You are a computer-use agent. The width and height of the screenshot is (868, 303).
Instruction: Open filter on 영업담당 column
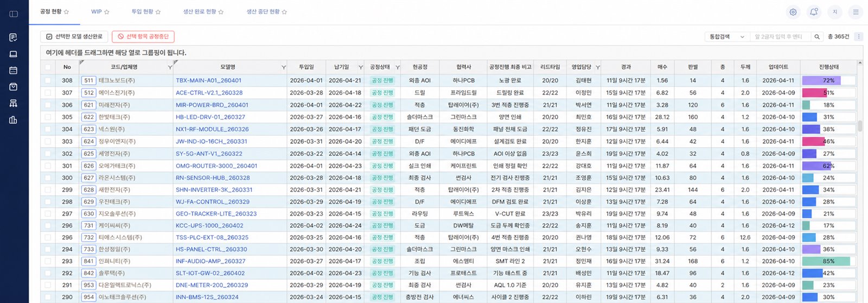click(x=598, y=67)
